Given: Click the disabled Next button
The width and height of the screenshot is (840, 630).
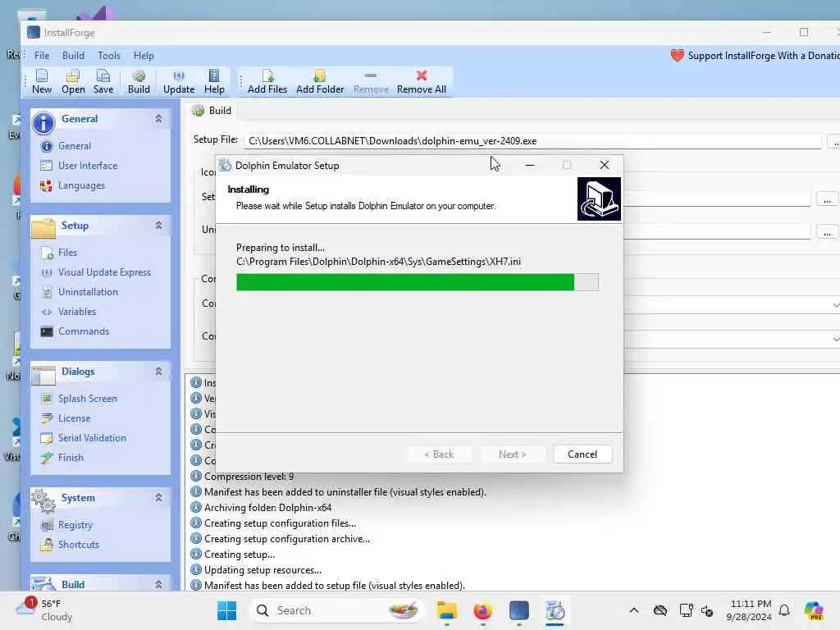Looking at the screenshot, I should (x=513, y=454).
